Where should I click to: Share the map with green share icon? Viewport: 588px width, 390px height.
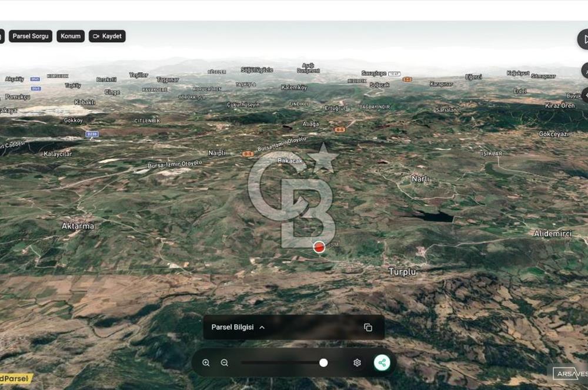click(x=382, y=362)
